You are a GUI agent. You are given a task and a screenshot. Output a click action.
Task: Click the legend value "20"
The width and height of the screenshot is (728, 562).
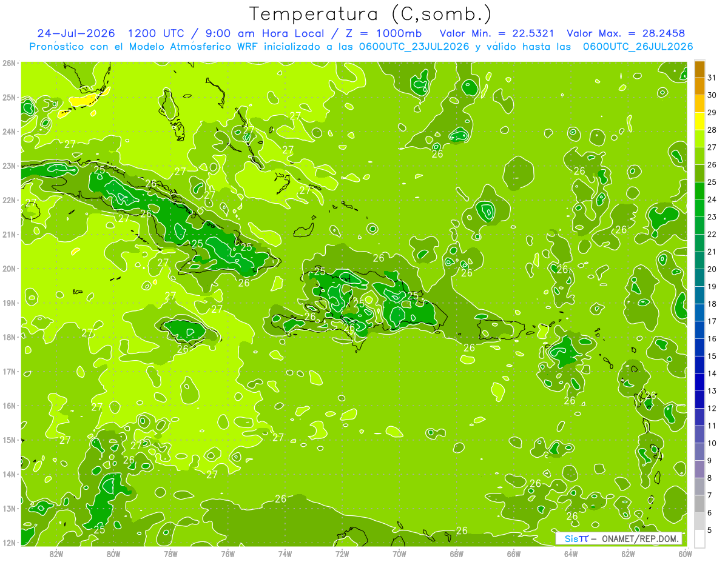coord(712,269)
